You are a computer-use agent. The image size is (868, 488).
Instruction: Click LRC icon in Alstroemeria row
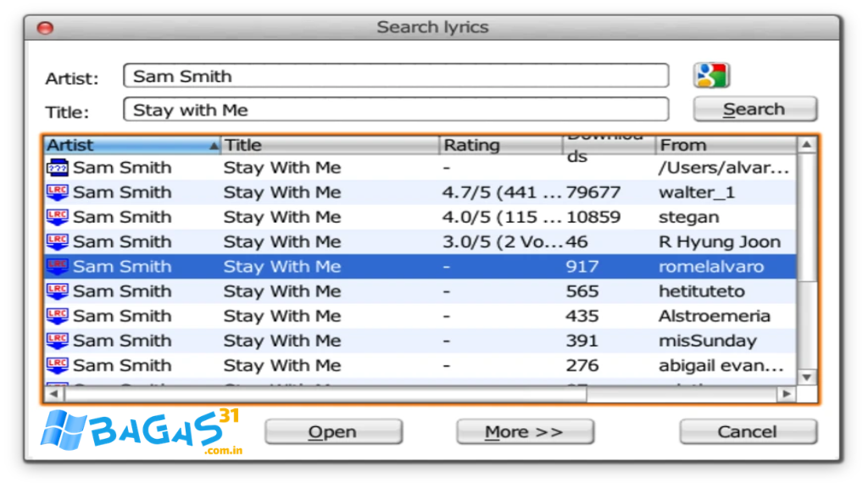[x=57, y=316]
